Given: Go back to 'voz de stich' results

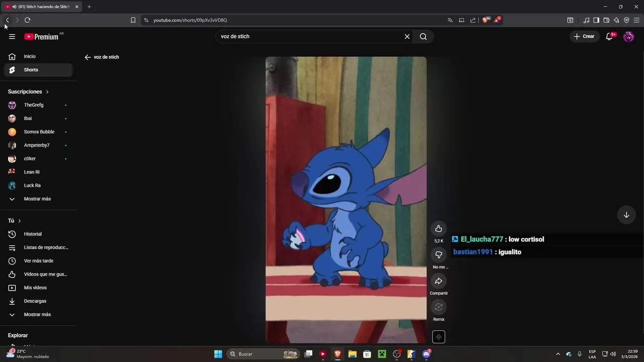Looking at the screenshot, I should 88,57.
